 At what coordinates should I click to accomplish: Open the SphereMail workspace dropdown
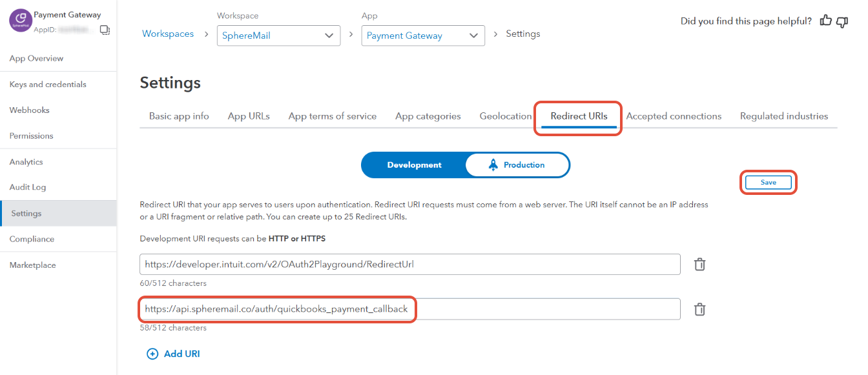[x=278, y=35]
